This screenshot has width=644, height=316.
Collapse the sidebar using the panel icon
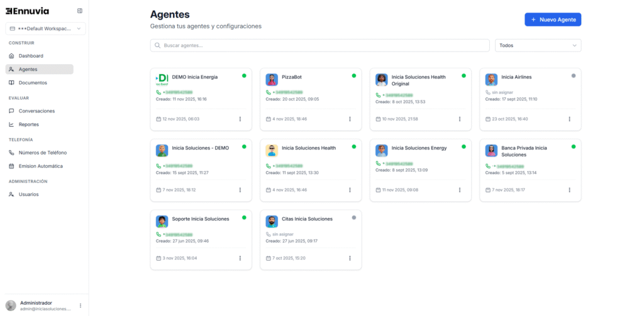80,11
